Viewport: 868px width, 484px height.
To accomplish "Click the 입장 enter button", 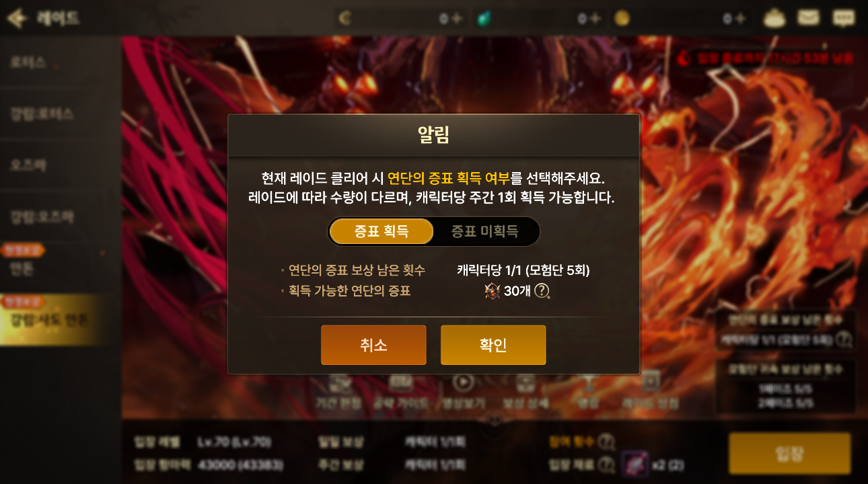I will (x=789, y=454).
